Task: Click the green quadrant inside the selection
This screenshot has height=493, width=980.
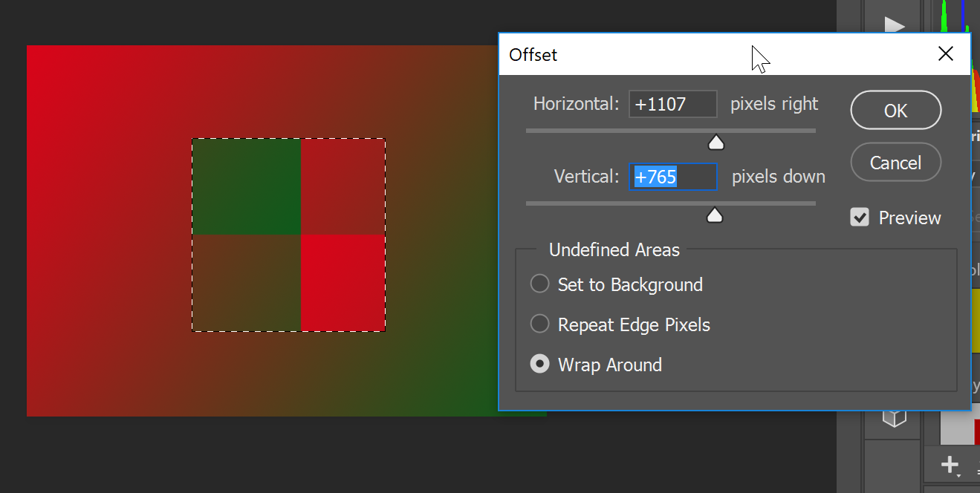Action: 247,186
